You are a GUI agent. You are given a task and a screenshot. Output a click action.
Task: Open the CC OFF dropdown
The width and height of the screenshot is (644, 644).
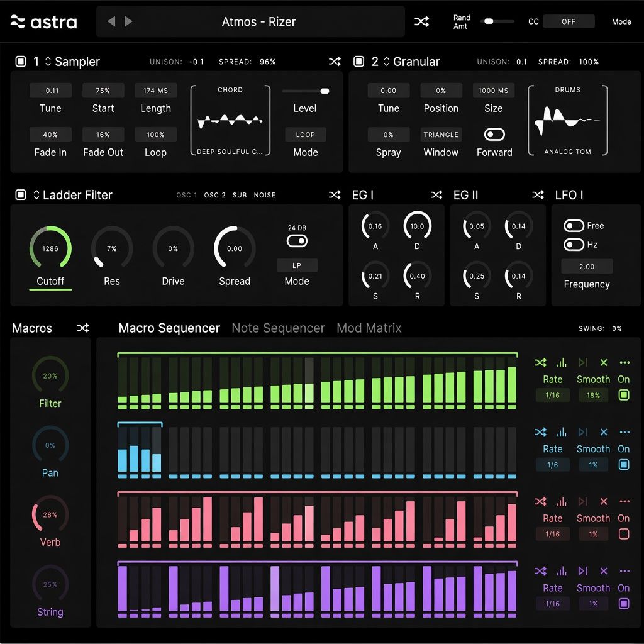point(569,21)
